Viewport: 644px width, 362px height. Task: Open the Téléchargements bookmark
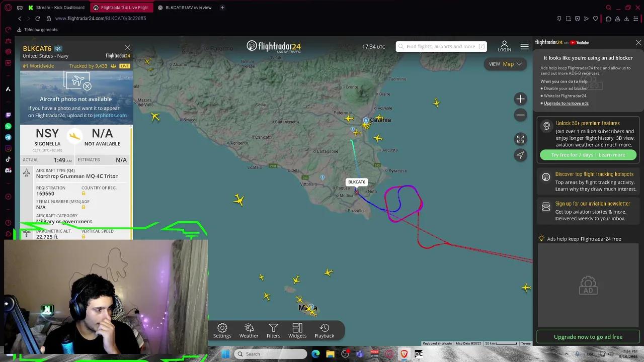37,30
